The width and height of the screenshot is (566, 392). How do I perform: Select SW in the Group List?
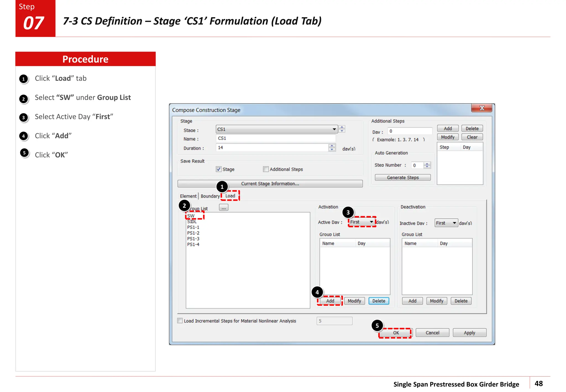tap(191, 216)
